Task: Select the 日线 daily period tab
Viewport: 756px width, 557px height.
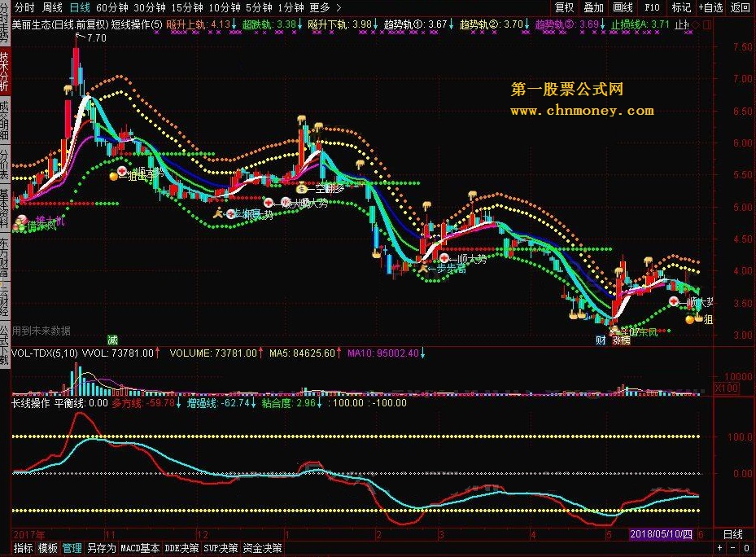Action: 80,7
